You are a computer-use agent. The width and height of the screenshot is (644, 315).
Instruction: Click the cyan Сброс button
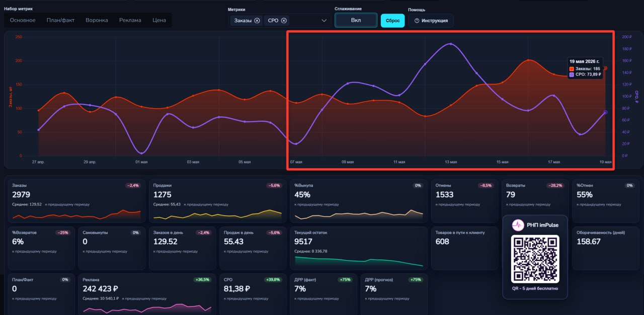392,21
